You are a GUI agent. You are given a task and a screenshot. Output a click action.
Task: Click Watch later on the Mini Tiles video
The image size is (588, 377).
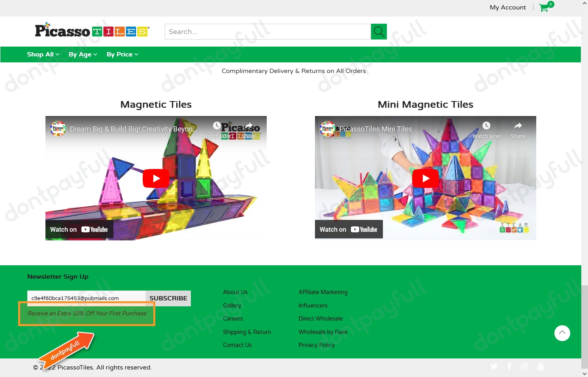(x=486, y=129)
